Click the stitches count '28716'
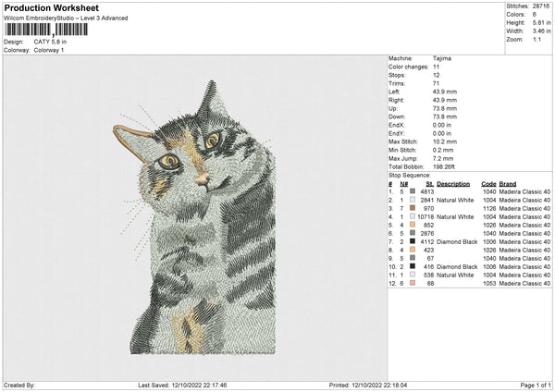The image size is (555, 392). (x=541, y=6)
